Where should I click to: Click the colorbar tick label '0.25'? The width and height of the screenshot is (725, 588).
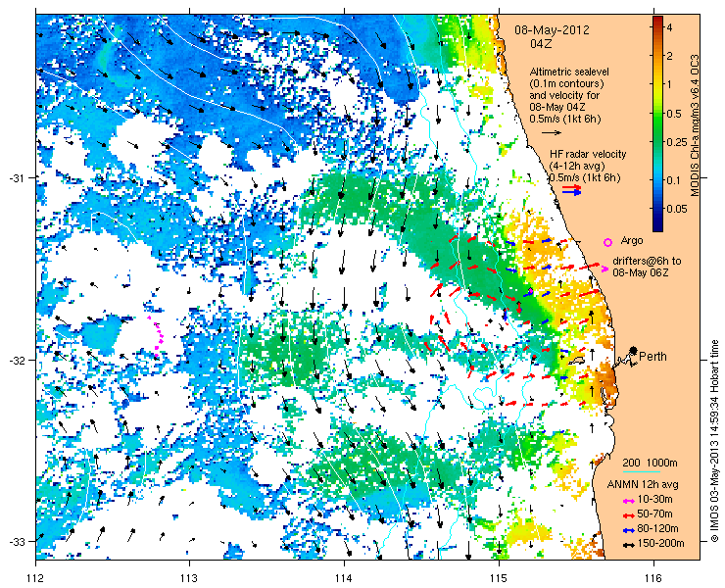pyautogui.click(x=676, y=142)
